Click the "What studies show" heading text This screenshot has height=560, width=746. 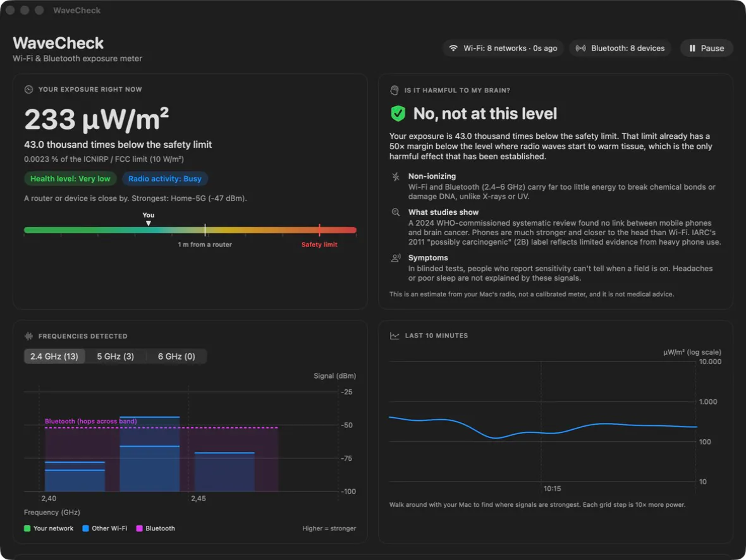[443, 212]
